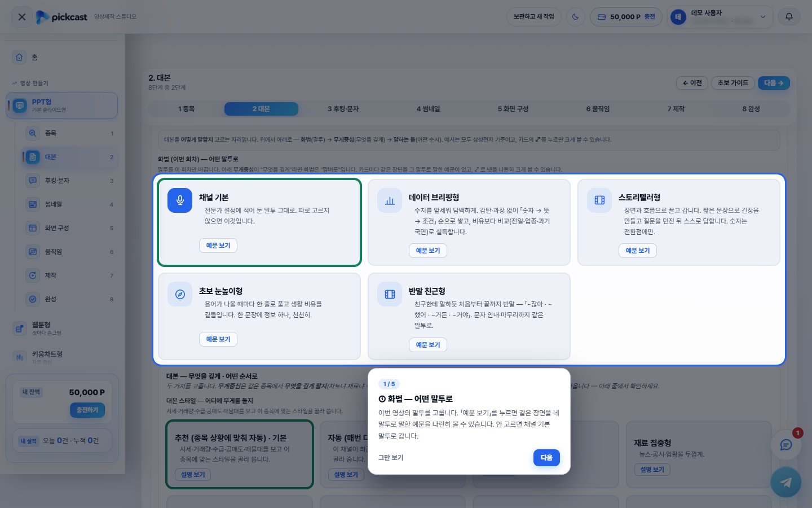Select the 웹툰형 format icon in sidebar
The height and width of the screenshot is (508, 812).
20,328
